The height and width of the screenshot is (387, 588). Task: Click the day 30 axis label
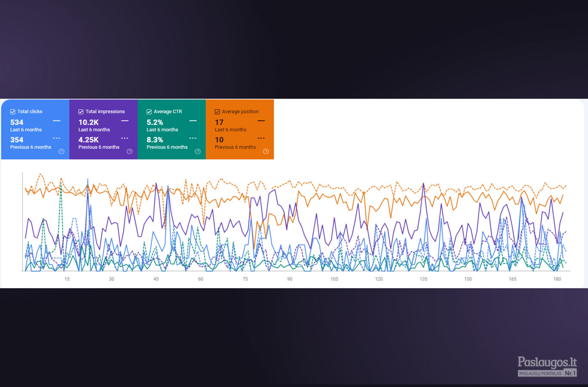click(x=112, y=279)
